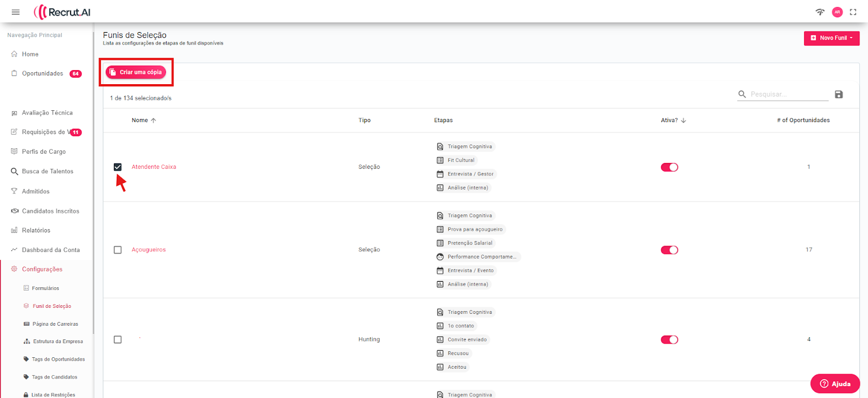Viewport: 868px width, 398px height.
Task: Click the Recrut.AI logo
Action: pos(62,12)
